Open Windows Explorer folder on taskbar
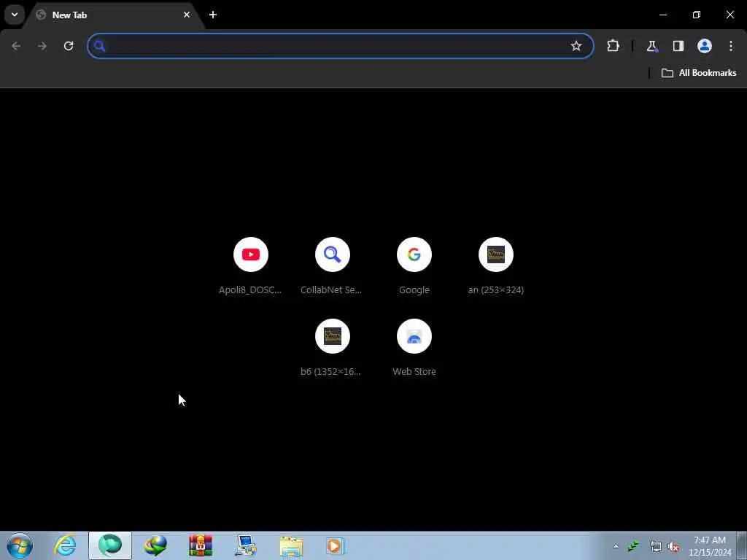 tap(291, 545)
